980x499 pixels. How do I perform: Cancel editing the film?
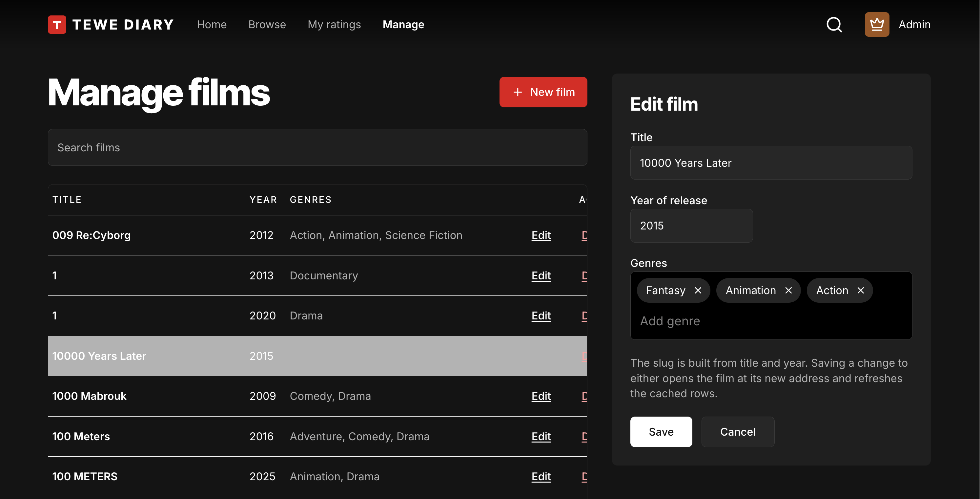(738, 432)
